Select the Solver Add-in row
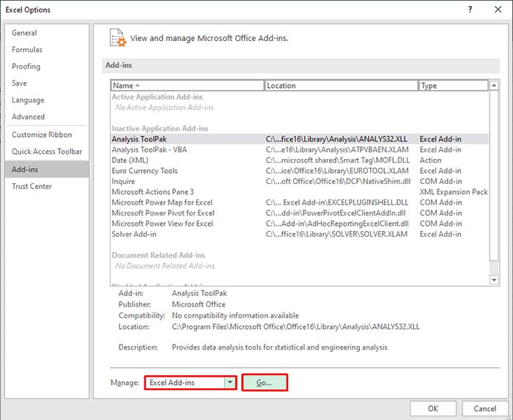This screenshot has width=513, height=420. pos(299,235)
